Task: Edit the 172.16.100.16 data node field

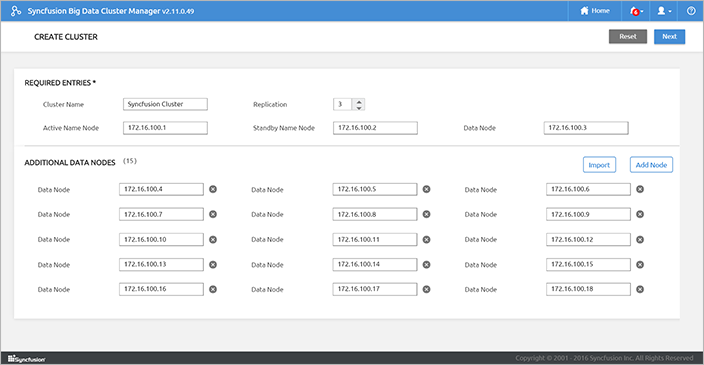Action: point(161,289)
